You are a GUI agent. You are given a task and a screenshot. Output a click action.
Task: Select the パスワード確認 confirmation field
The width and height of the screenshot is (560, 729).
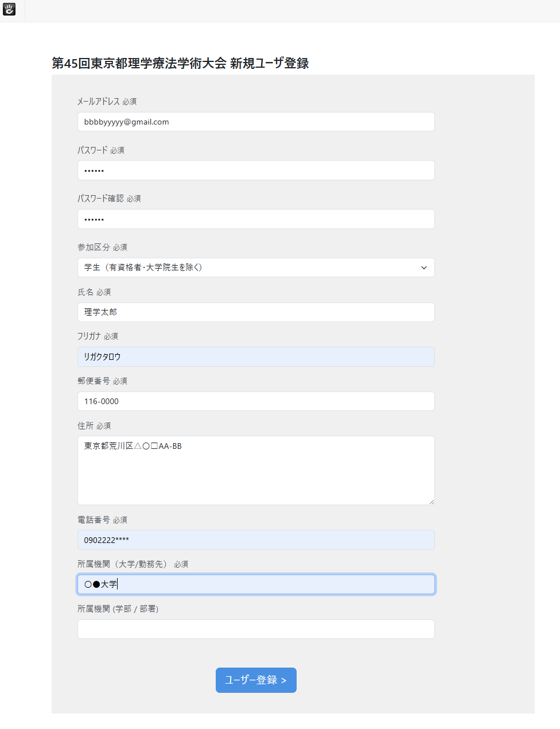(x=256, y=219)
